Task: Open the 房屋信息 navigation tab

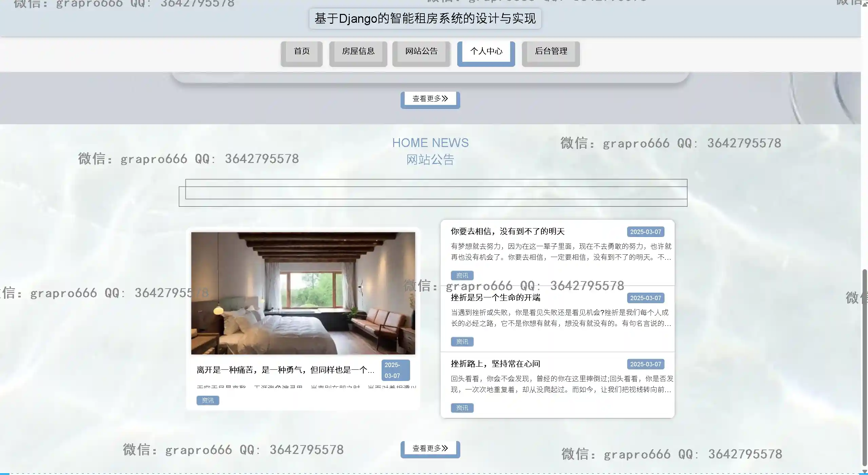Action: [x=358, y=52]
